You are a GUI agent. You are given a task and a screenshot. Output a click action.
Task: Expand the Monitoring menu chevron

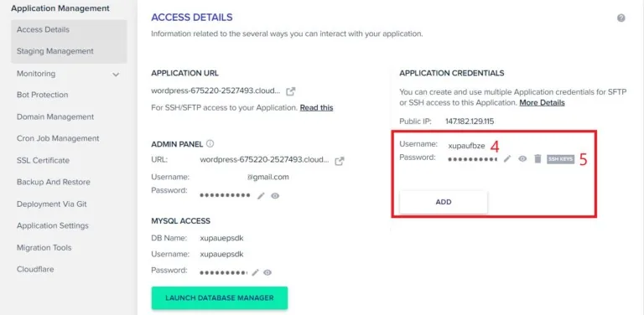point(117,75)
